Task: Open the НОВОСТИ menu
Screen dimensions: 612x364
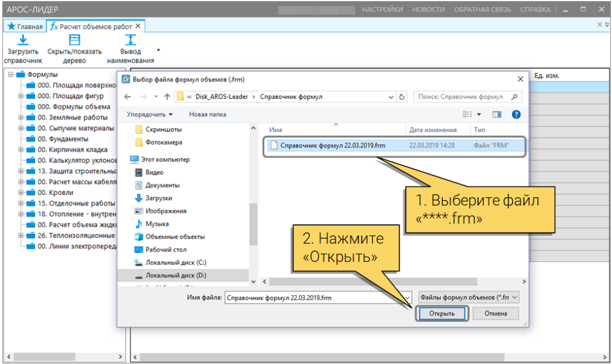Action: (x=429, y=10)
